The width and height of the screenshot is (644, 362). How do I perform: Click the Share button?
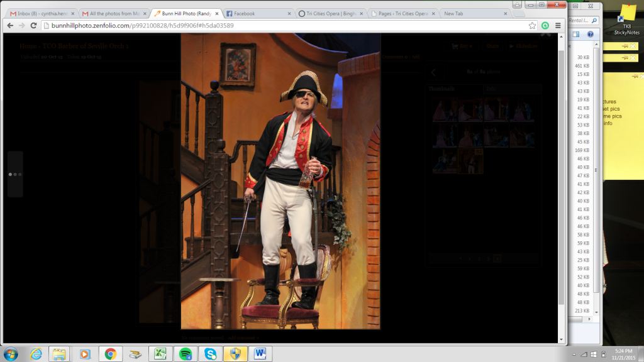(492, 46)
